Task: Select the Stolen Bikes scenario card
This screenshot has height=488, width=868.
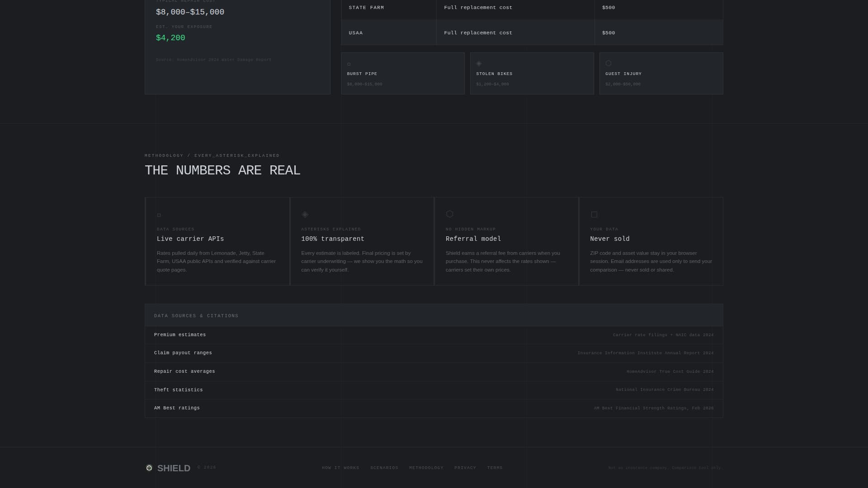Action: point(532,73)
